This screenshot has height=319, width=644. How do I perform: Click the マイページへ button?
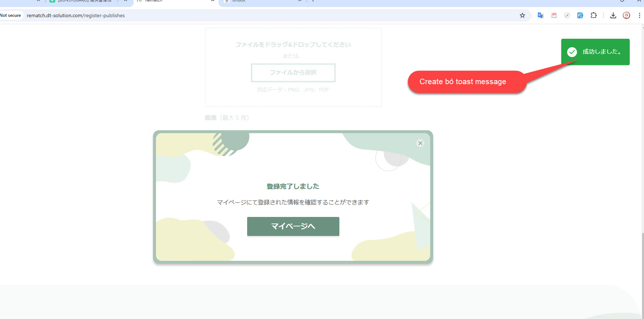coord(293,226)
